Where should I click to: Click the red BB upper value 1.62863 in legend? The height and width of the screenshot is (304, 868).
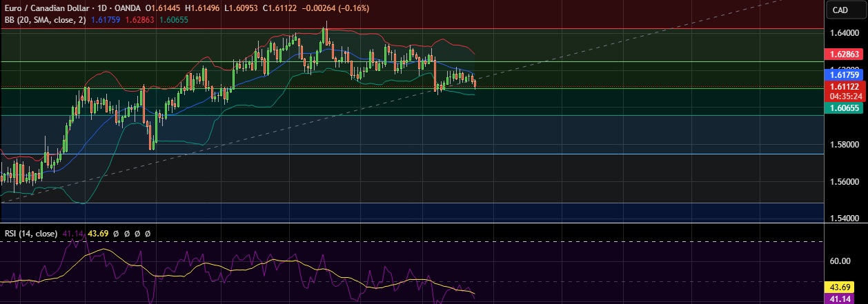140,20
